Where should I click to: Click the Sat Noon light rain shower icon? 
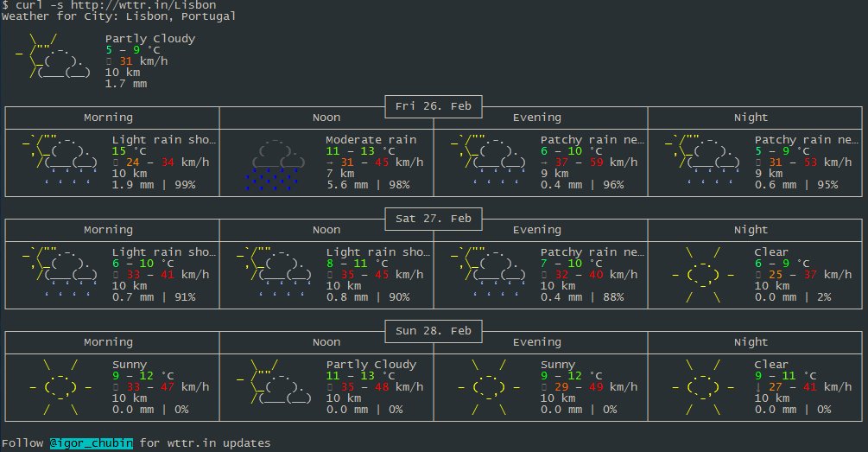(274, 271)
